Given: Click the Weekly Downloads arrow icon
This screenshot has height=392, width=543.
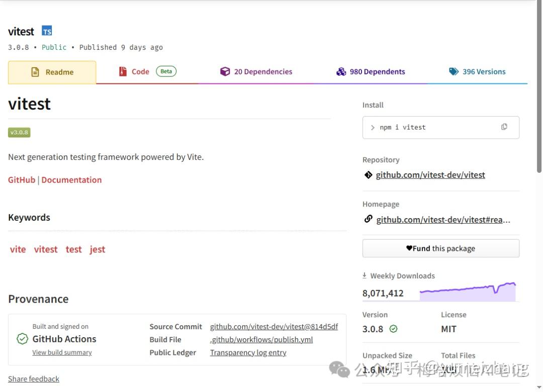Looking at the screenshot, I should pos(365,275).
